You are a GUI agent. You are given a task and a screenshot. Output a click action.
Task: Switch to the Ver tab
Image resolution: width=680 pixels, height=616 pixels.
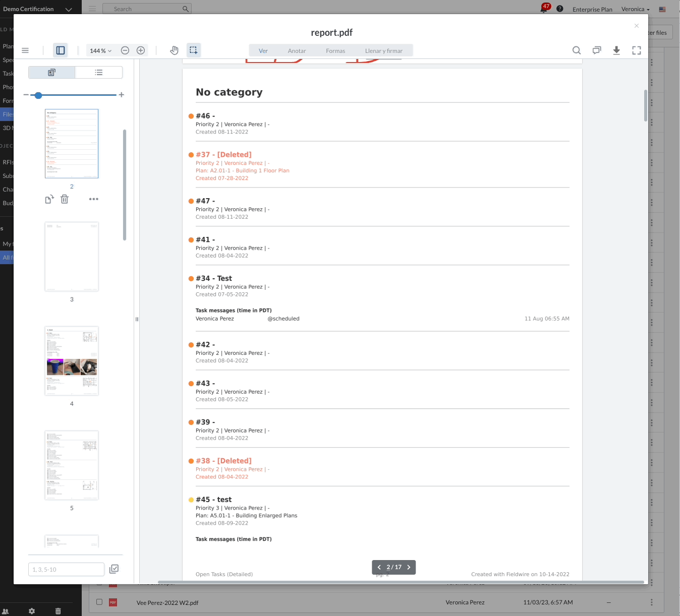263,51
